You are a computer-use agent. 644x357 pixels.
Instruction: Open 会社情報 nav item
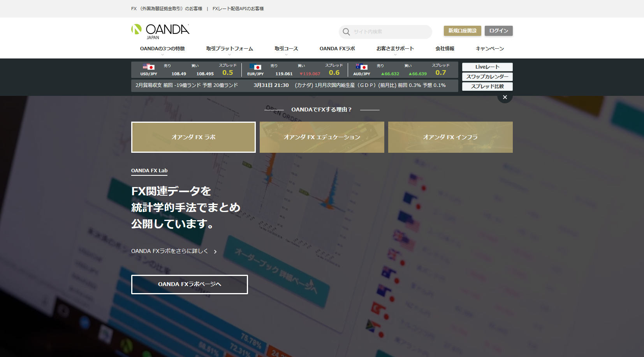coord(445,49)
